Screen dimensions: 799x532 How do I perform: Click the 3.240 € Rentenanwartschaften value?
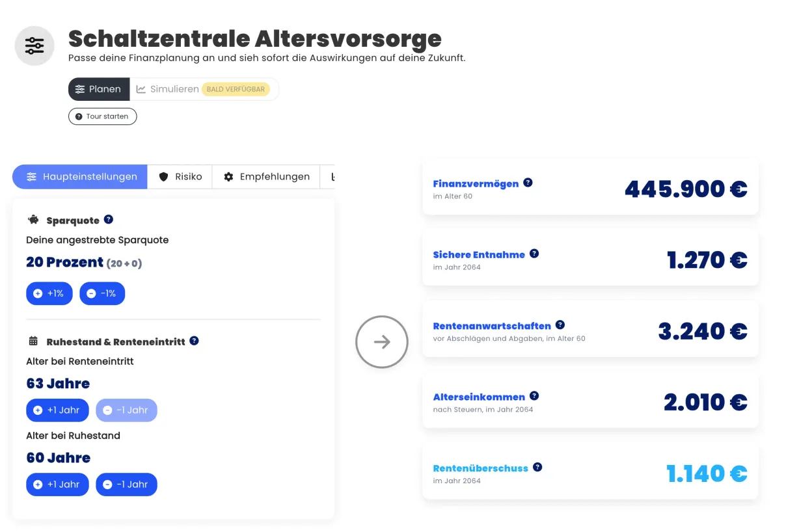(703, 331)
